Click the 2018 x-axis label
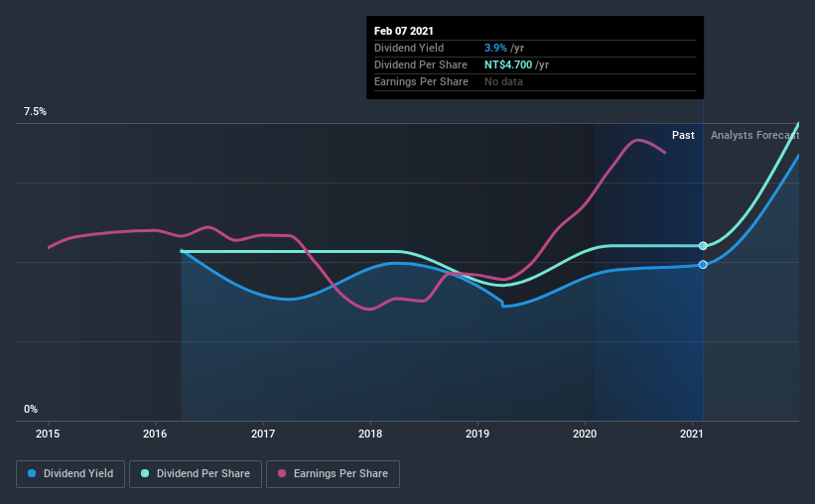This screenshot has width=815, height=504. coord(370,434)
